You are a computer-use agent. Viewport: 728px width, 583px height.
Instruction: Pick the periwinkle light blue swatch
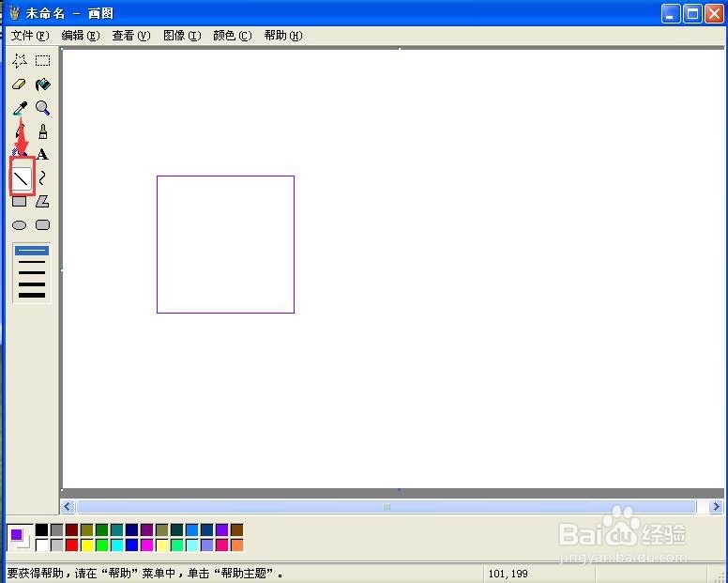coord(207,545)
